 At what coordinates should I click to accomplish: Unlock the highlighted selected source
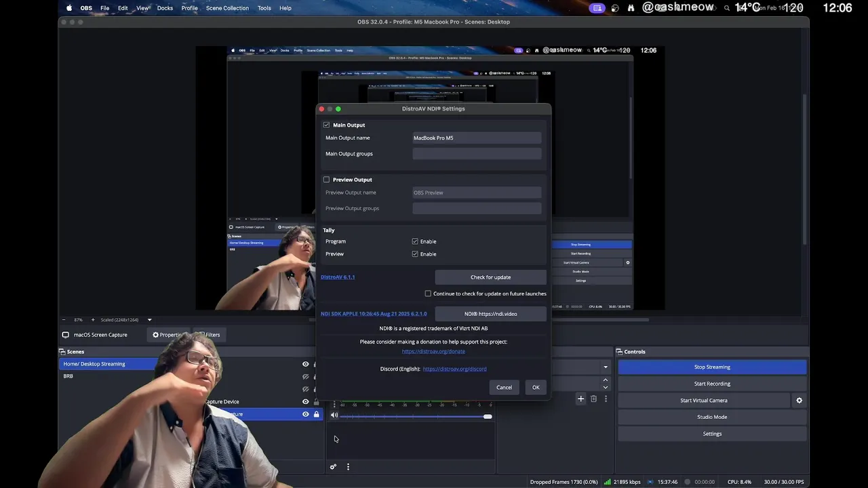coord(316,414)
